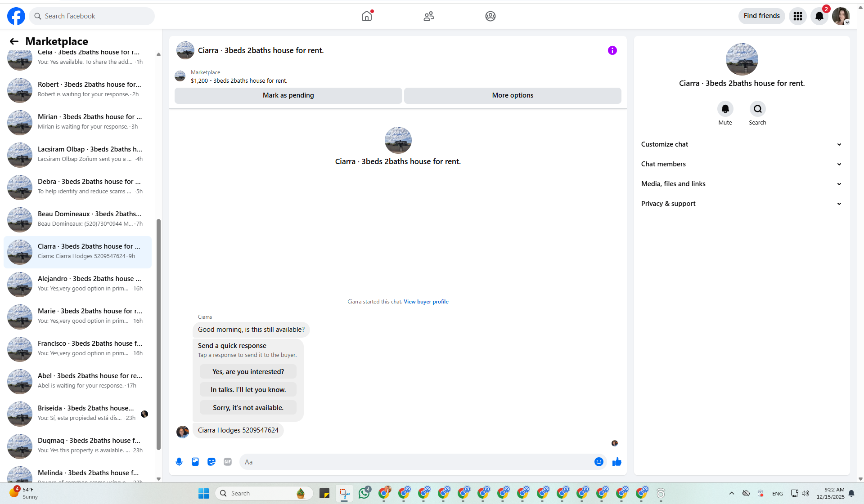
Task: Expand the Customize chat section
Action: [742, 144]
